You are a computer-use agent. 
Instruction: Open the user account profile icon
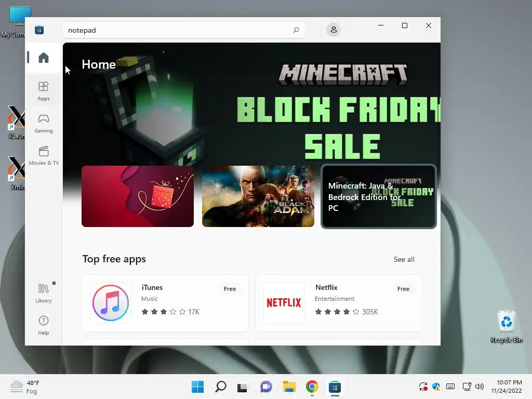[334, 30]
